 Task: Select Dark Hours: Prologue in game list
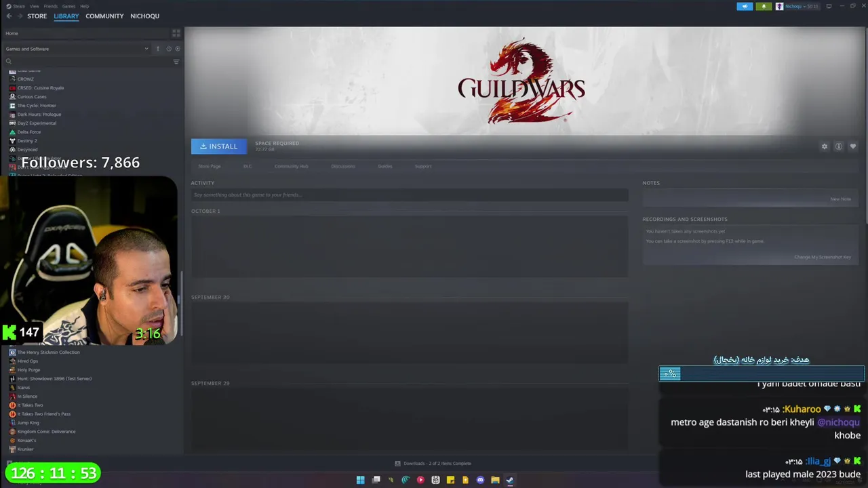[x=39, y=115]
